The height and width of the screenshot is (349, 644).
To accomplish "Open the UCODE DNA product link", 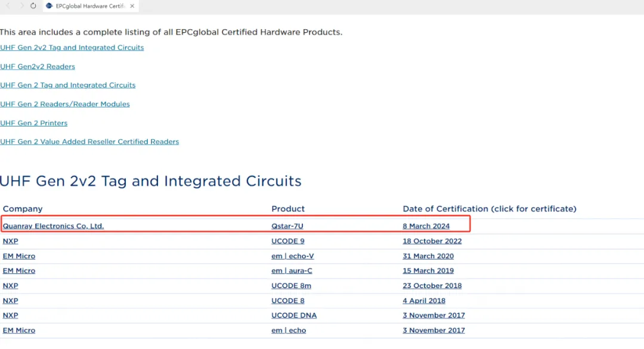I will coord(294,316).
